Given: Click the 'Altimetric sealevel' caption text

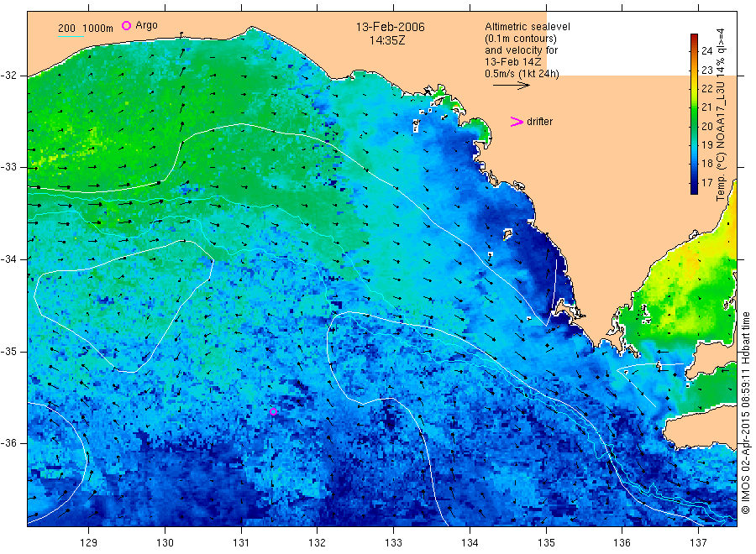Looking at the screenshot, I should [x=527, y=27].
